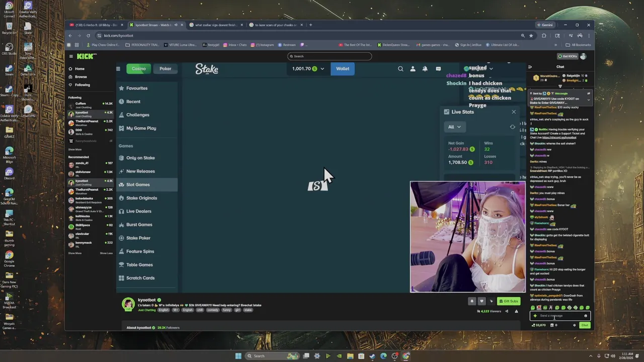Open Cuffem channel in Following list
Viewport: 644px width, 362px height.
pos(91,105)
